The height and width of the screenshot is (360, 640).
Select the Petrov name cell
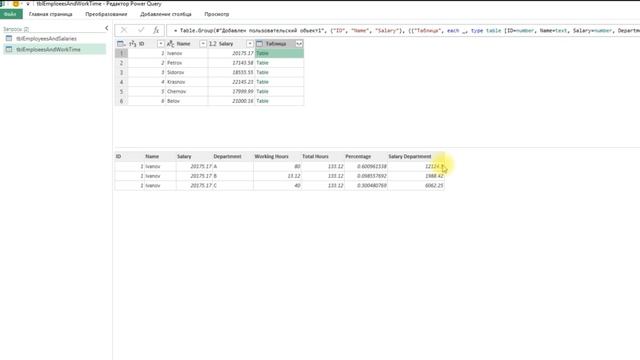click(x=187, y=63)
